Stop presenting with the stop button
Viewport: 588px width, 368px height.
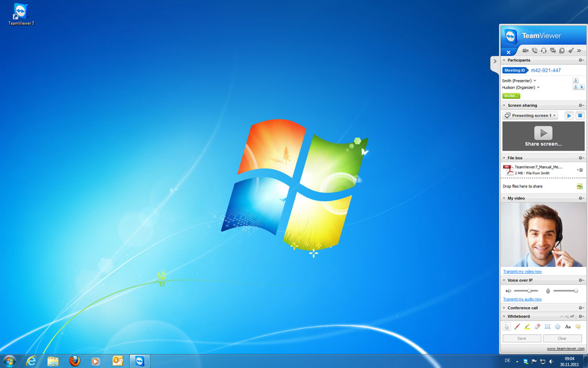(x=580, y=116)
